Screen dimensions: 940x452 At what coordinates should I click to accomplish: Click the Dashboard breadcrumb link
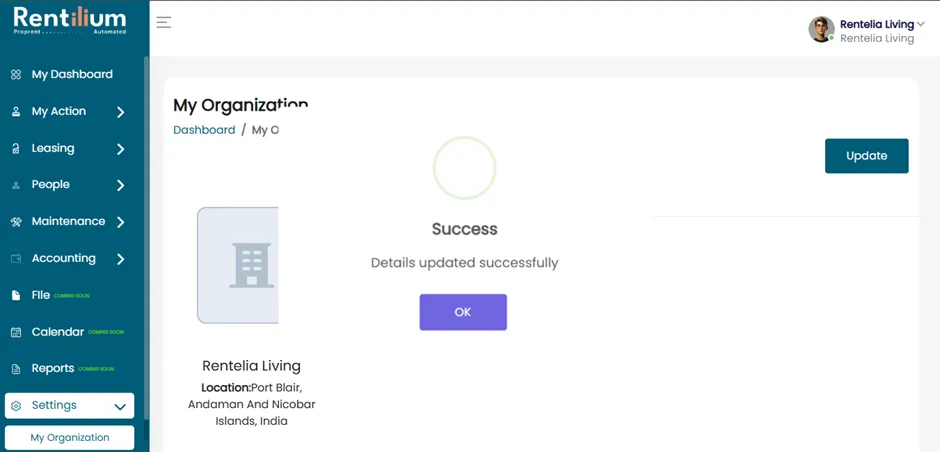coord(204,130)
